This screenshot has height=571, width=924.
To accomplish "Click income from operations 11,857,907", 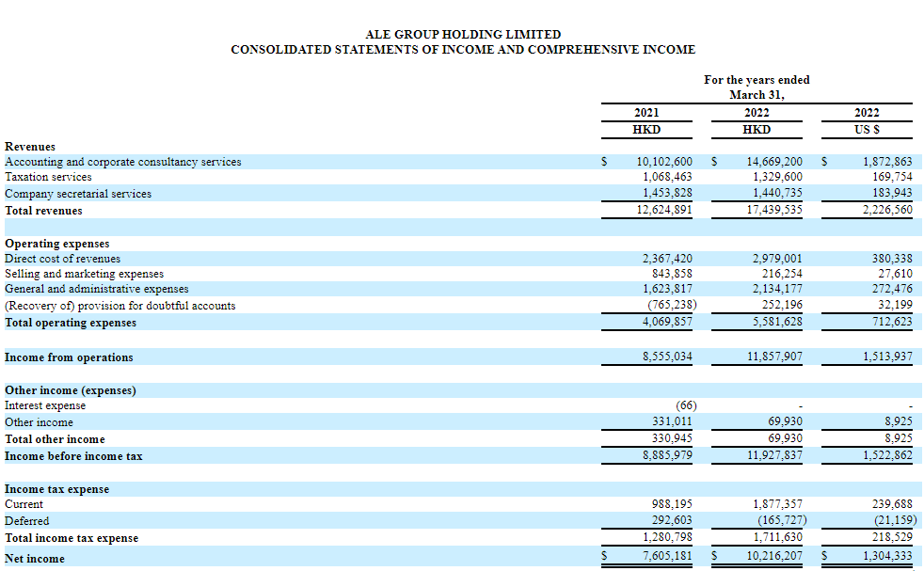I will (774, 357).
